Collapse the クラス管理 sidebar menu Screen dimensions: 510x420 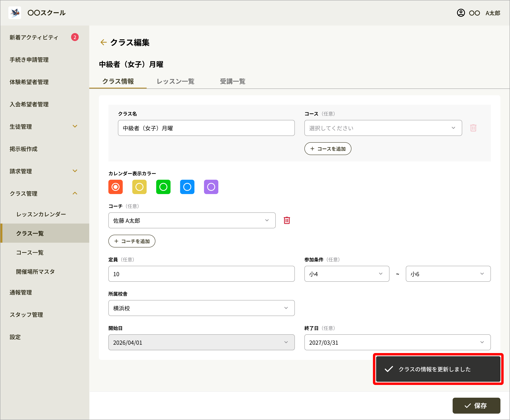coord(44,193)
